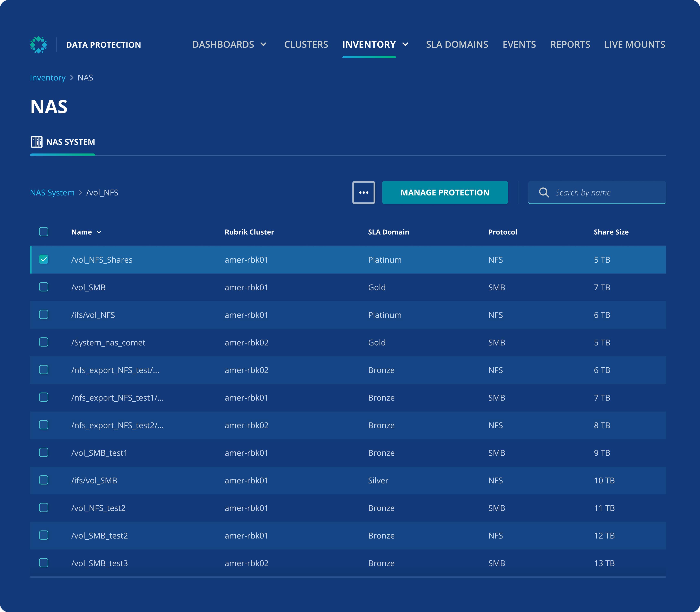The width and height of the screenshot is (700, 612).
Task: Click the 9 TB share size cell
Action: (x=602, y=453)
